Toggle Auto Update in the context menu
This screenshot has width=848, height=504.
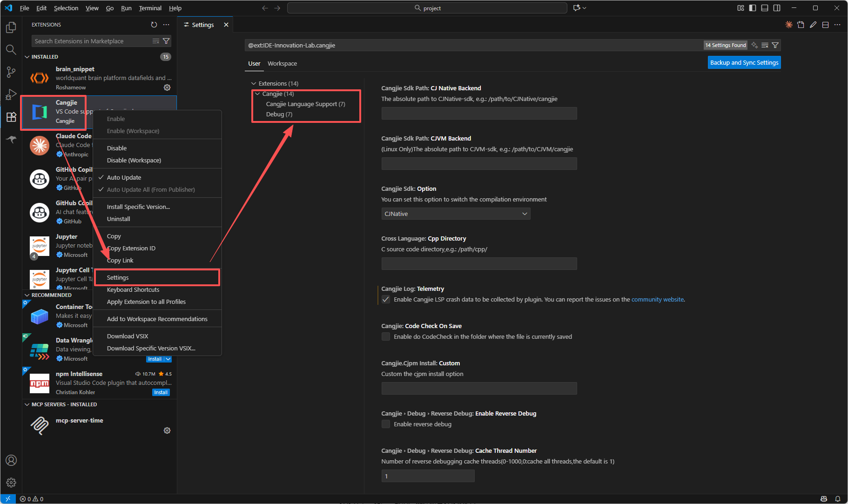[157, 177]
